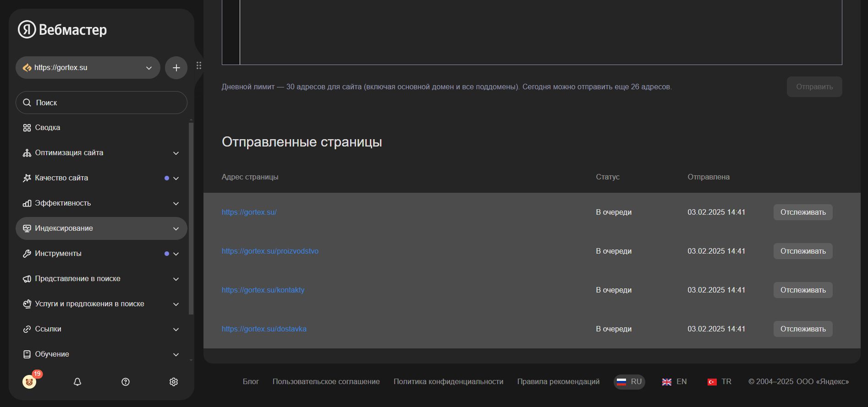Click Отслеживать for the dostavka page

803,329
